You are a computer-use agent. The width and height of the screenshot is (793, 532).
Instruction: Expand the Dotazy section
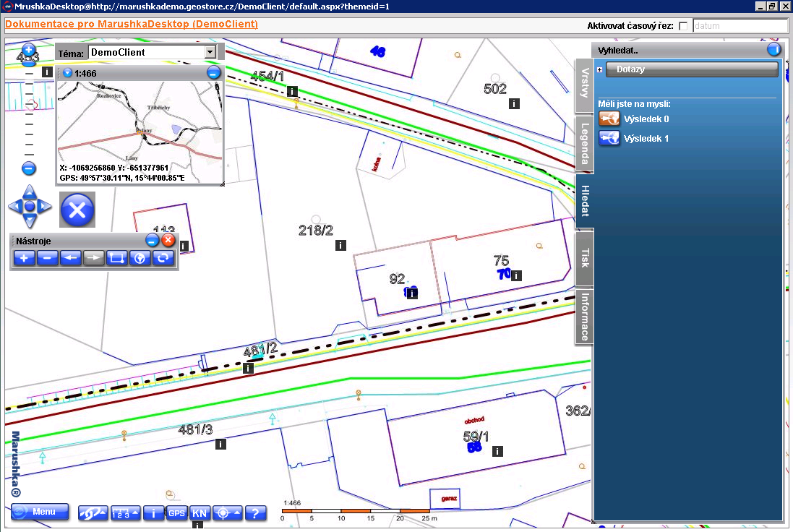click(x=601, y=69)
